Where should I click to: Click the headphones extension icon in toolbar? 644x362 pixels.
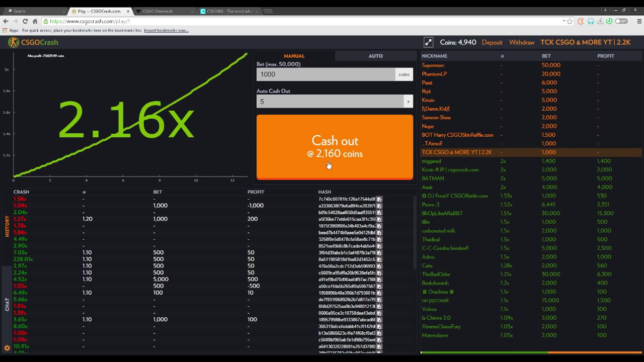591,21
